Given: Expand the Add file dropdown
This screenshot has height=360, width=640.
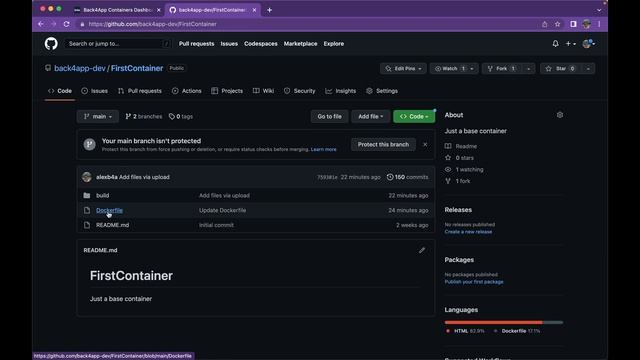Looking at the screenshot, I should point(371,116).
